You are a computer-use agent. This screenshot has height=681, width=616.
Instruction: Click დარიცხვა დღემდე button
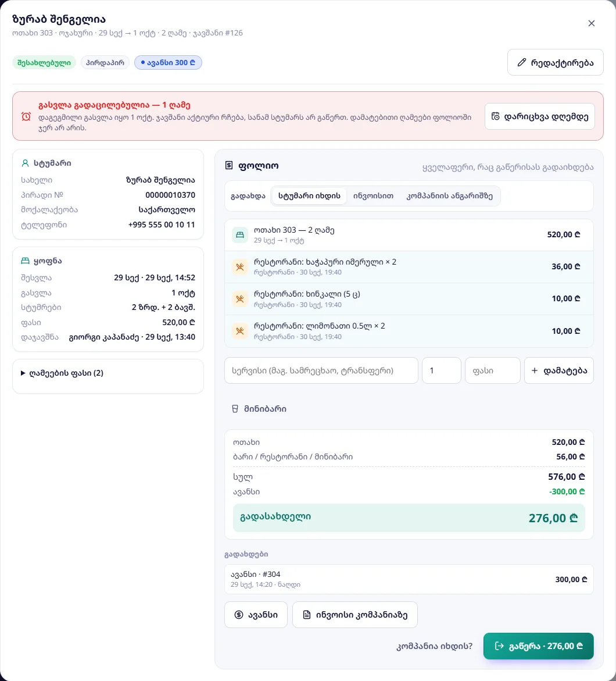pyautogui.click(x=540, y=116)
